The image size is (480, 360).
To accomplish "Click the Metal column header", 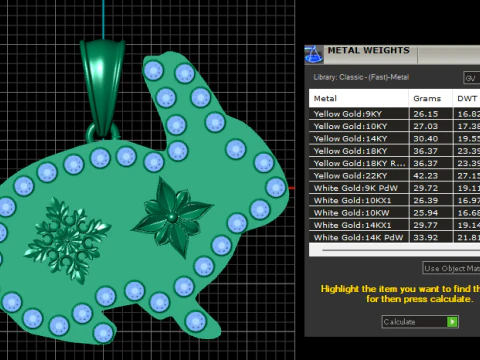I will tap(359, 98).
